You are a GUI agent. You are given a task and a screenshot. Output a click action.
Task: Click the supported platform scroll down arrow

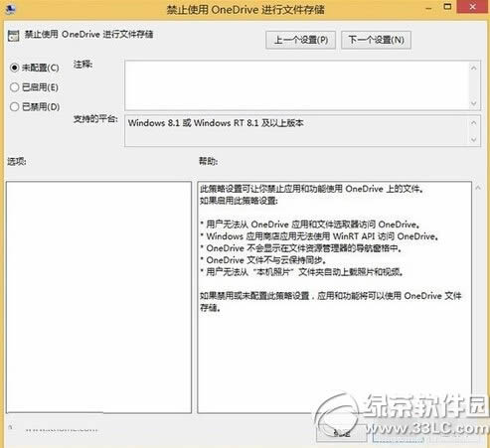474,139
